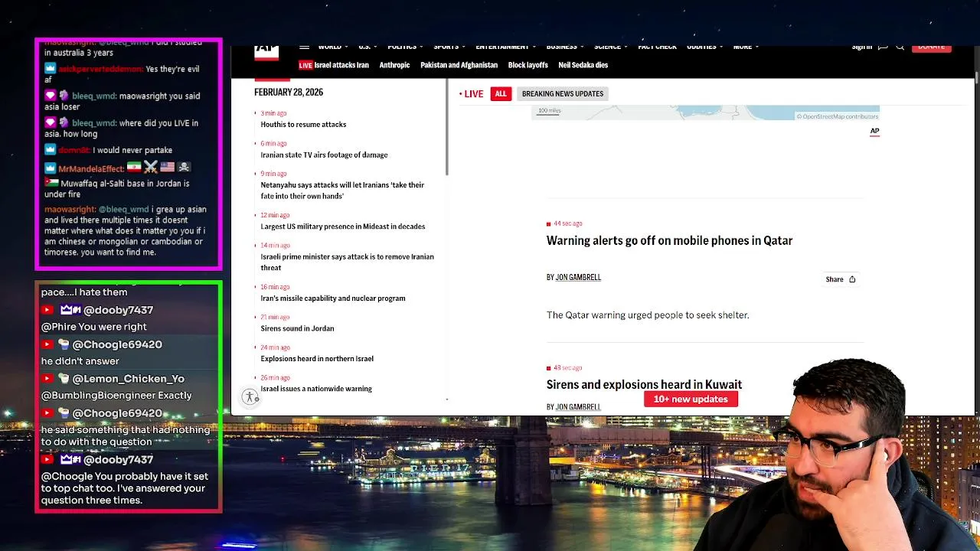Click the Sign in link
This screenshot has height=551, width=980.
coord(861,47)
